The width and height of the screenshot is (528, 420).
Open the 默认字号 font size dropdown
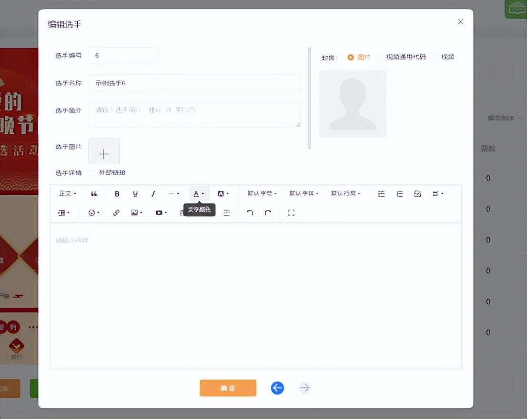[x=262, y=194]
